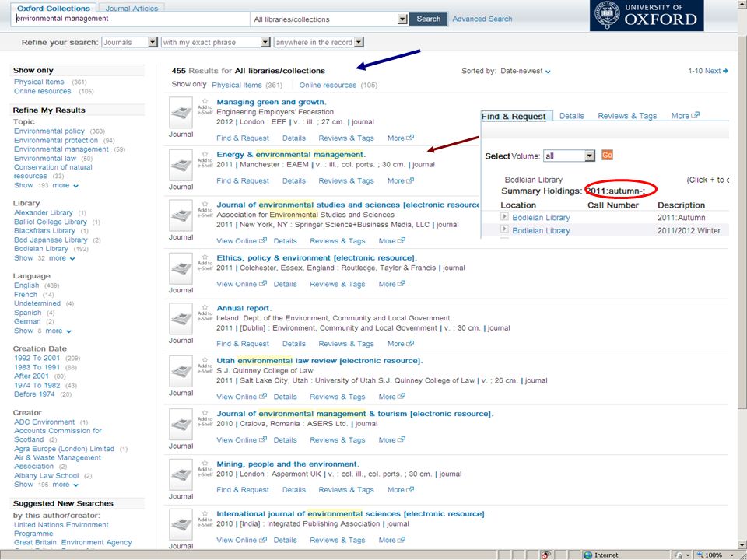Switch to Journal Articles tab
Viewport: 747px width, 560px height.
pos(132,8)
